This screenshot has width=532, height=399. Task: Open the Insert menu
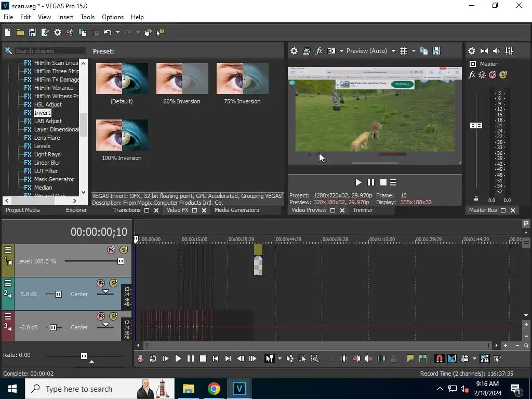pos(65,17)
